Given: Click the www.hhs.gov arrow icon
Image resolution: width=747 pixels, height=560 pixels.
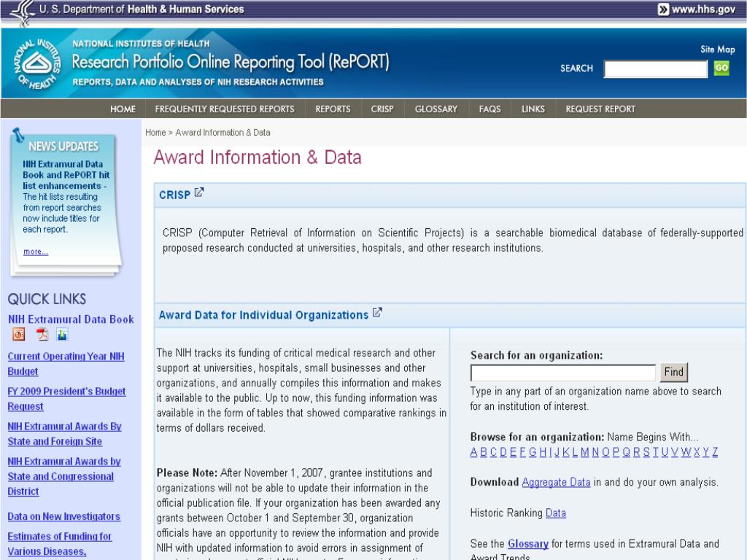Looking at the screenshot, I should click(x=663, y=9).
